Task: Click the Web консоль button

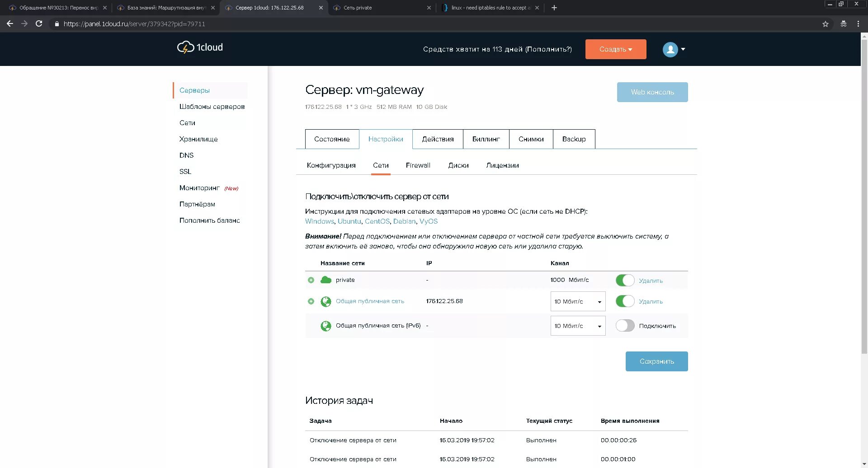Action: point(652,92)
